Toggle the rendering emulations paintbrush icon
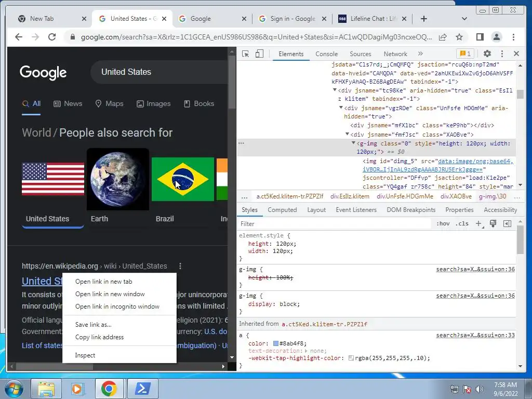This screenshot has height=399, width=532. tap(493, 223)
